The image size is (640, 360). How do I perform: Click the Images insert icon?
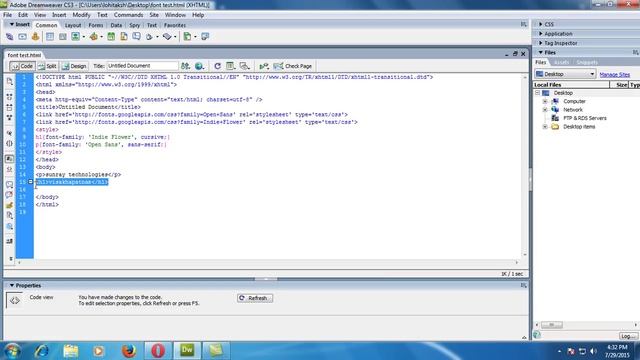pyautogui.click(x=76, y=37)
